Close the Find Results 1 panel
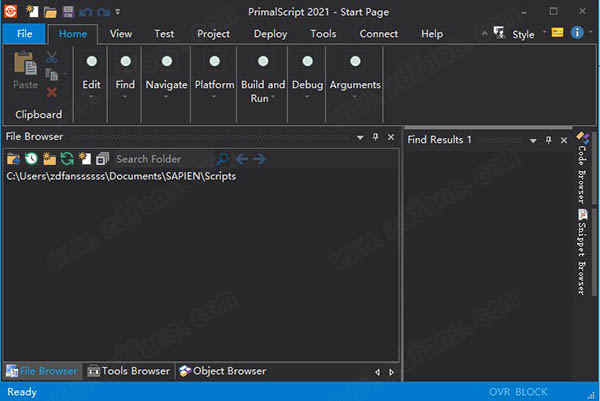Screen dimensions: 600x401 pyautogui.click(x=564, y=140)
